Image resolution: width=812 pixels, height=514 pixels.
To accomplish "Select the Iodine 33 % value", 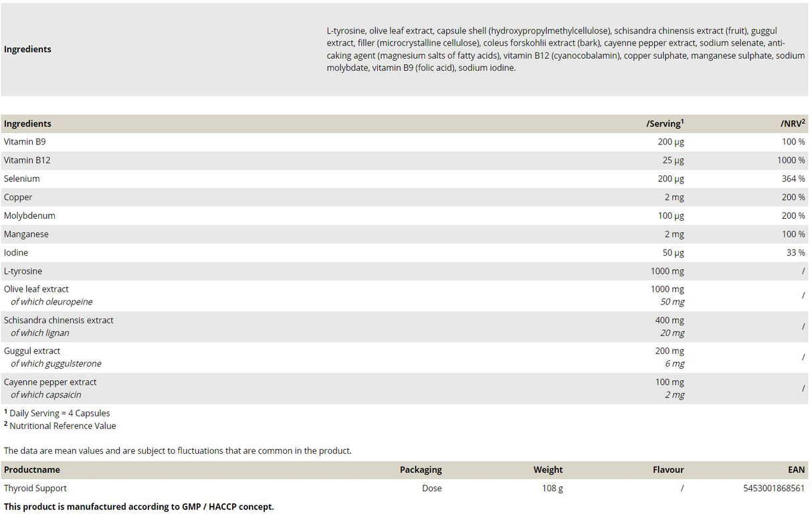I will click(x=795, y=252).
